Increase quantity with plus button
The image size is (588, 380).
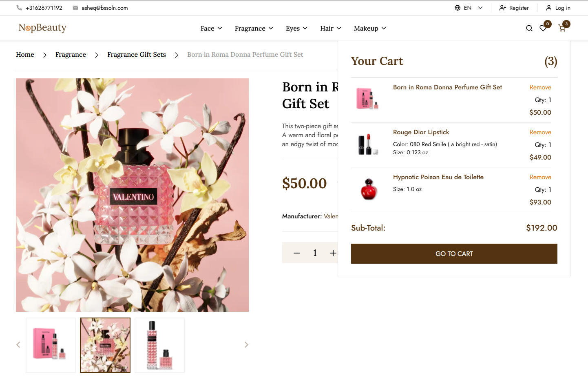point(333,253)
